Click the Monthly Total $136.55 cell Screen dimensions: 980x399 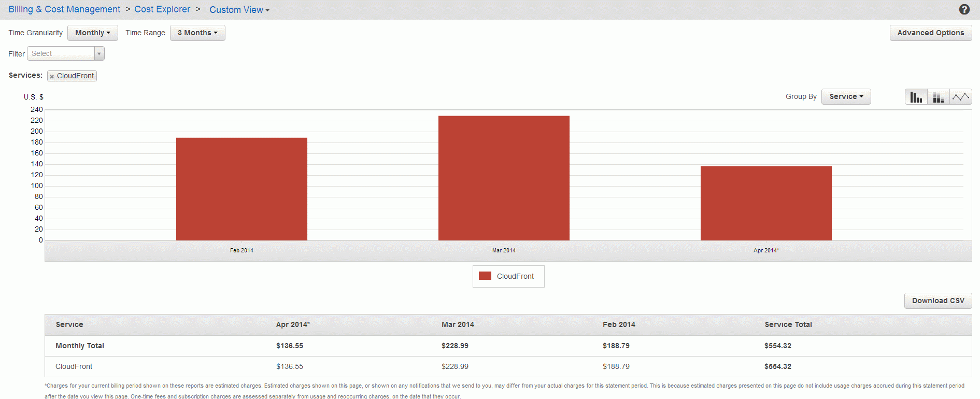(290, 346)
